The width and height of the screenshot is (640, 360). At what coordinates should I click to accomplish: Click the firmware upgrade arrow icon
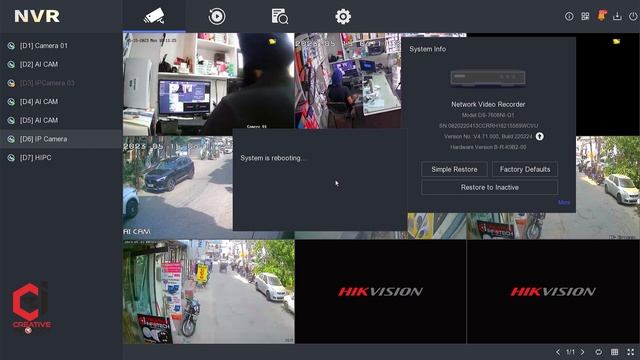click(x=540, y=136)
